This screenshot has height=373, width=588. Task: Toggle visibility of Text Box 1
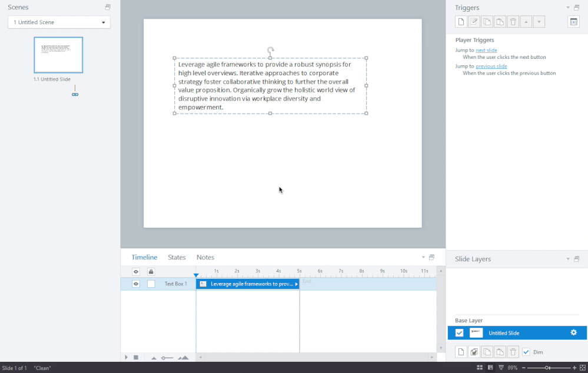point(135,284)
